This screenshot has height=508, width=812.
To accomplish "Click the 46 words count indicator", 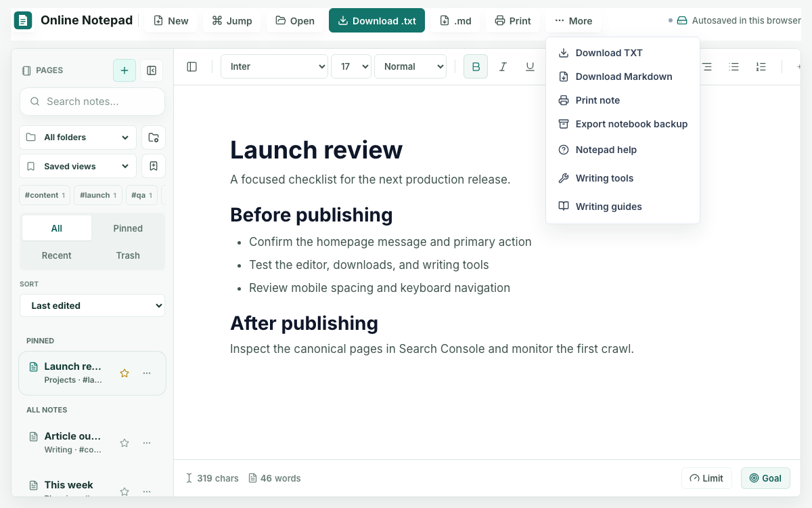I will (x=275, y=478).
